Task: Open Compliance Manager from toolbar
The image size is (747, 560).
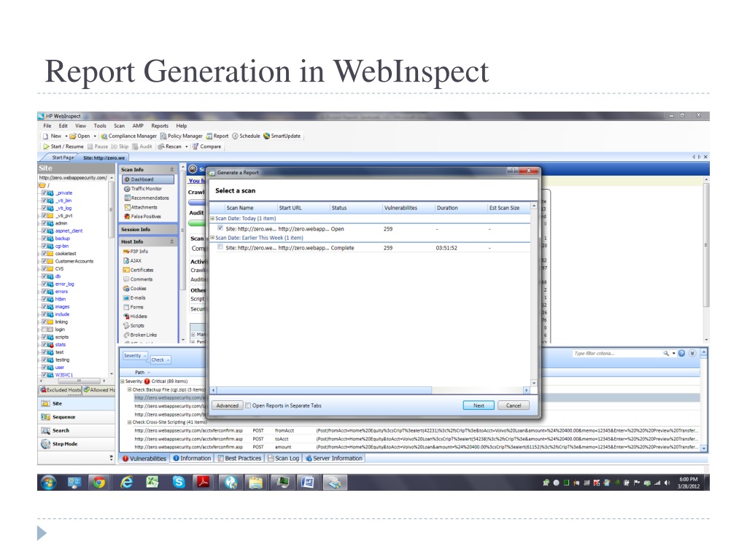Action: coord(128,136)
